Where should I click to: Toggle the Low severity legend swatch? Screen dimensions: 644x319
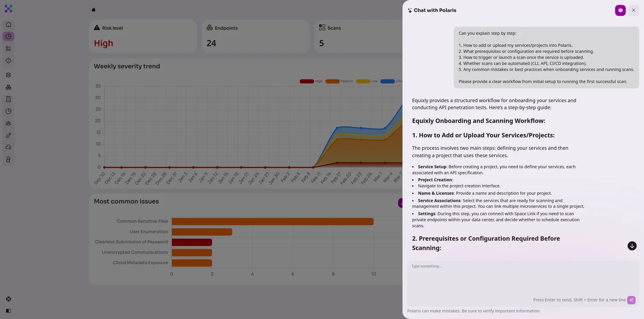click(x=363, y=81)
